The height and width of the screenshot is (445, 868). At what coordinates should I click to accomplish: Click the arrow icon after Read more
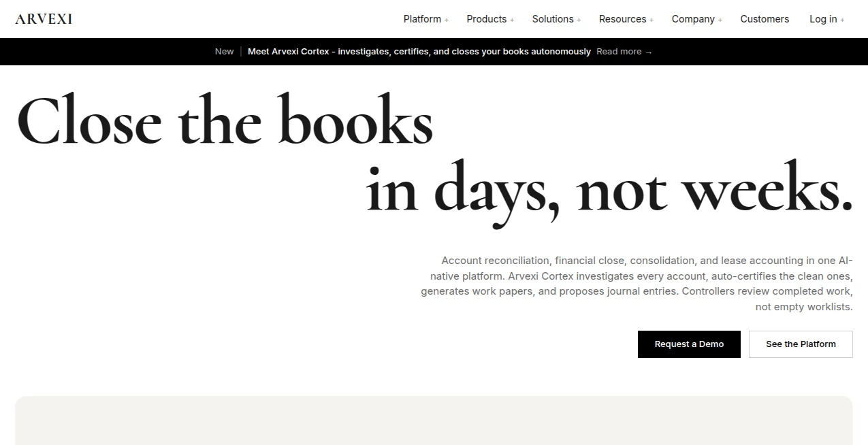click(x=649, y=52)
